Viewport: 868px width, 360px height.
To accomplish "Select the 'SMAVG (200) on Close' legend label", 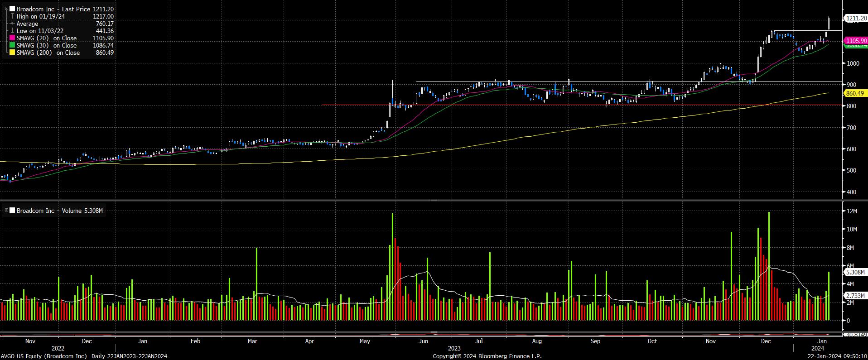I will point(48,53).
